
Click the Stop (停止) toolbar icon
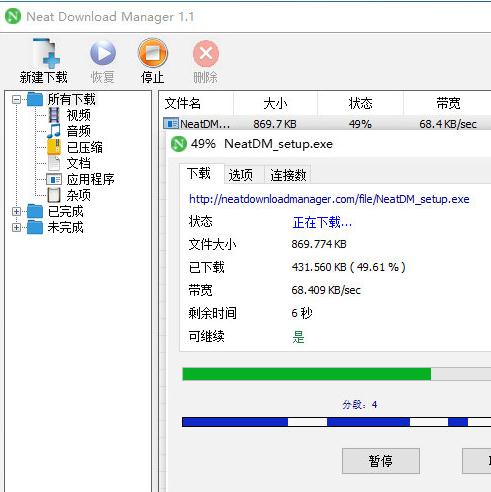point(153,53)
